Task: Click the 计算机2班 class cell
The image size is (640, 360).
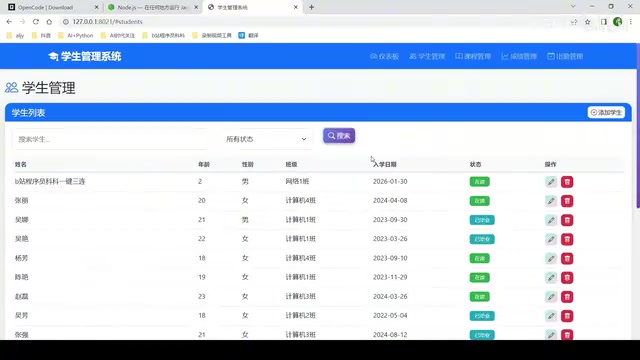Action: point(300,316)
